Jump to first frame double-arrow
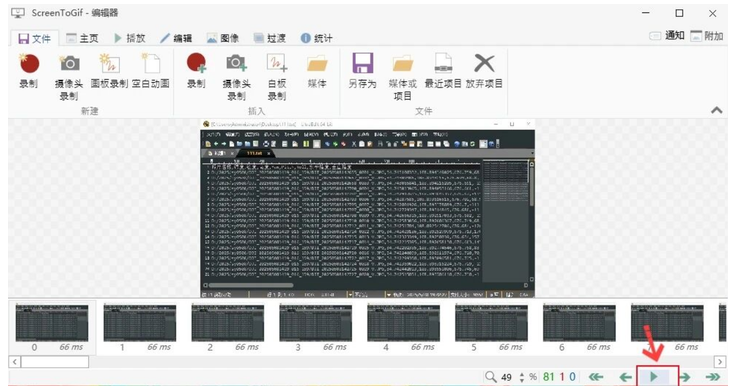 [x=596, y=377]
